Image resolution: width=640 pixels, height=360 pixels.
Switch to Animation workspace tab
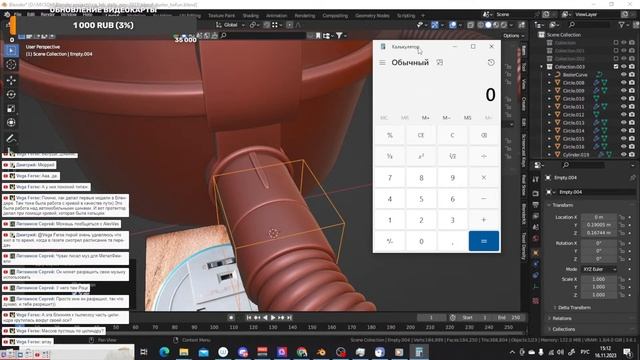(276, 16)
